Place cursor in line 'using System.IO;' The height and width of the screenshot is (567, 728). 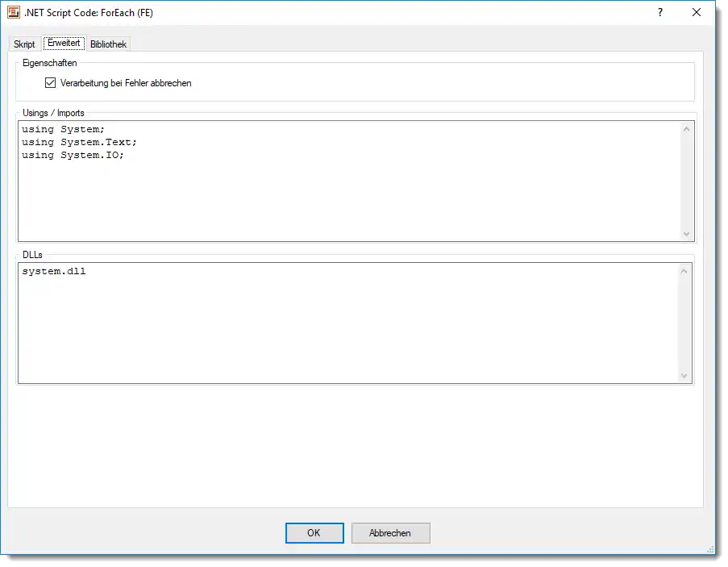(x=73, y=155)
